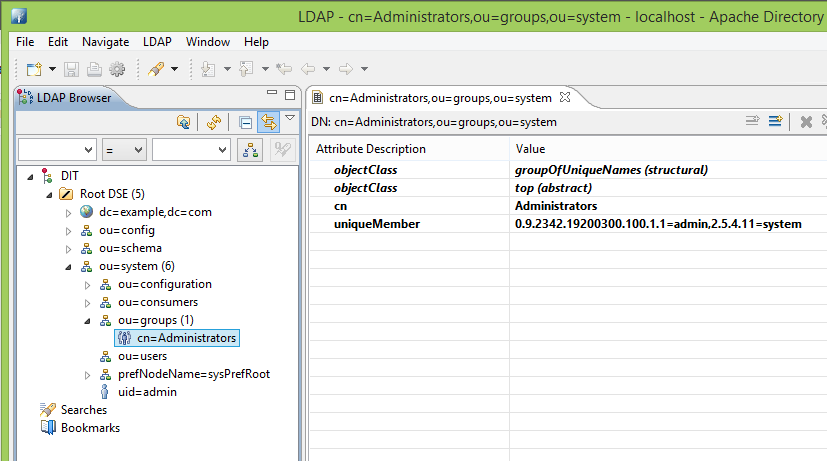Open the Navigate menu
Screen dimensions: 827x461
tap(105, 42)
